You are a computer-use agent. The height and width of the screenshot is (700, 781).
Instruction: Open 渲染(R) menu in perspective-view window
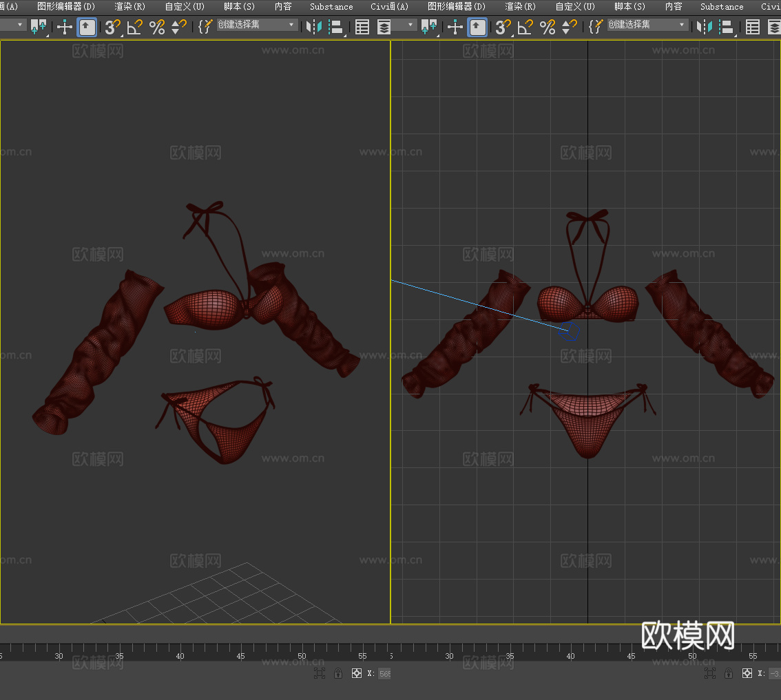click(130, 6)
